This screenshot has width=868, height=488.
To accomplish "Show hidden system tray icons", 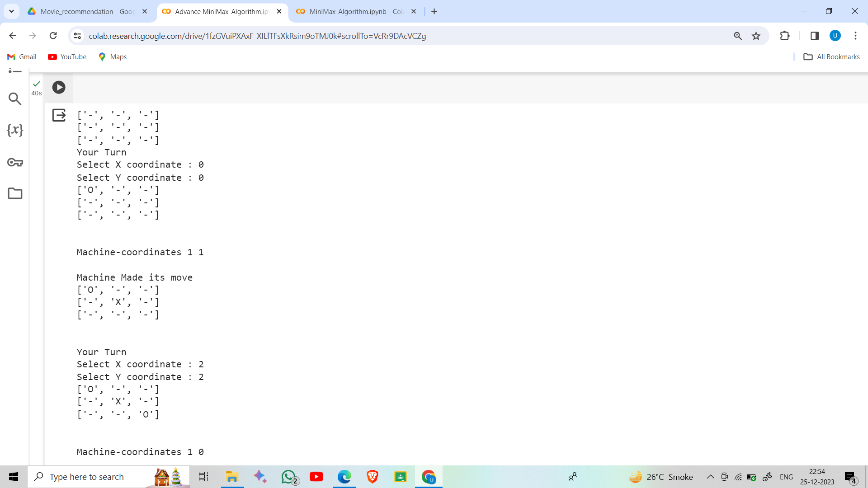I will [x=710, y=477].
